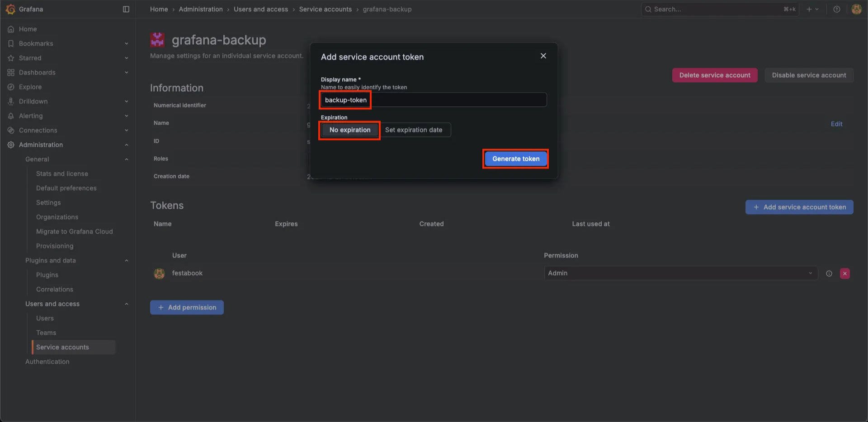
Task: Click Delete service account button
Action: (715, 75)
